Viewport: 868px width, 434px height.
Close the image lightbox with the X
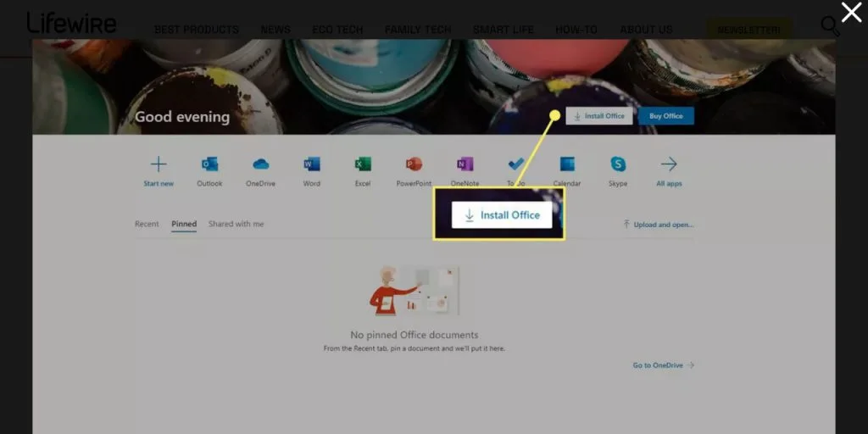click(851, 12)
